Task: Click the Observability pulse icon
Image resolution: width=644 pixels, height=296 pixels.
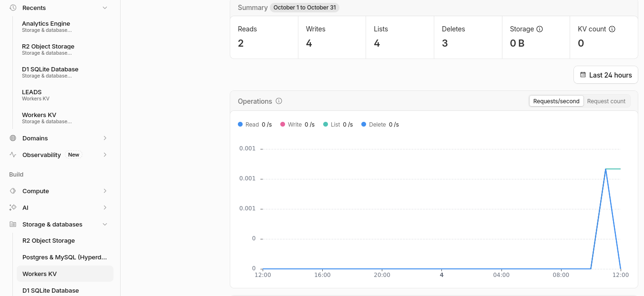Action: [13, 155]
